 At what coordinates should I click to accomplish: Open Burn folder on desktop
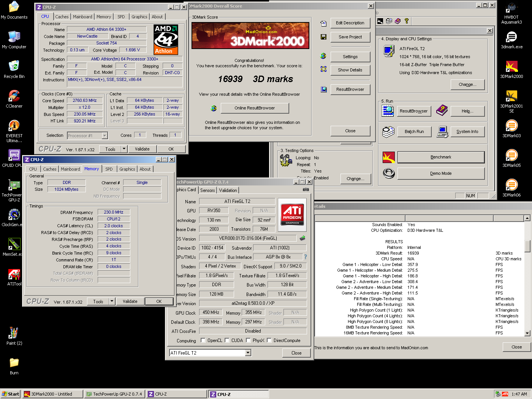click(14, 366)
